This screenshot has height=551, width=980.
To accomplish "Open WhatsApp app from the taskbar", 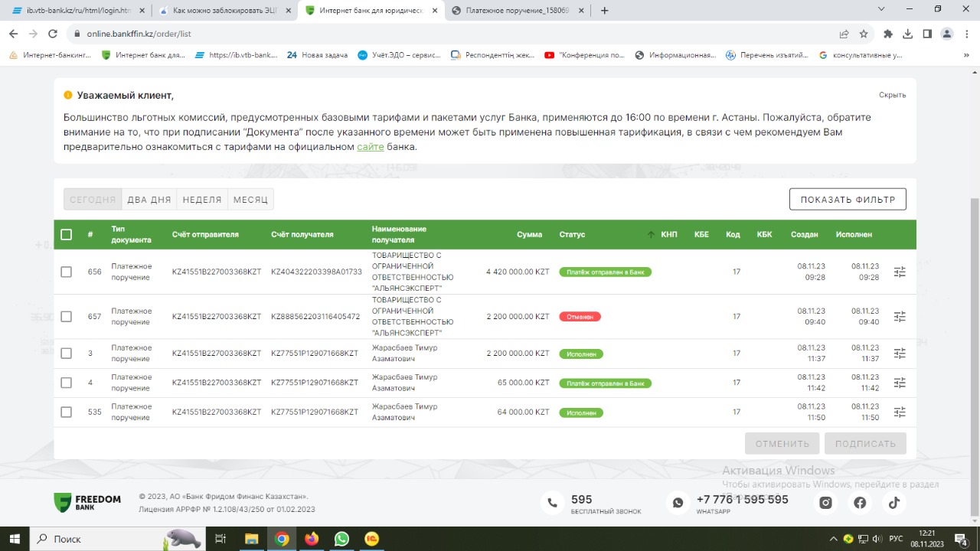I will tap(341, 539).
